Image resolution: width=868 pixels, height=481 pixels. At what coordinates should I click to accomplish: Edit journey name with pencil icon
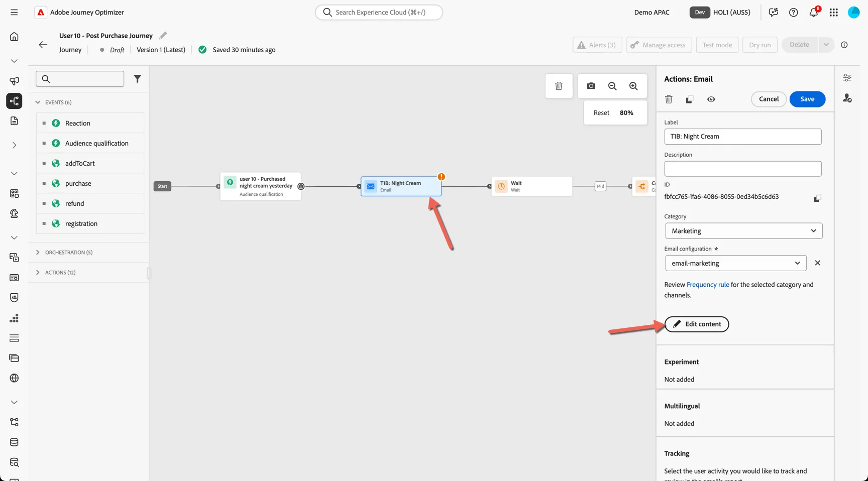coord(163,36)
